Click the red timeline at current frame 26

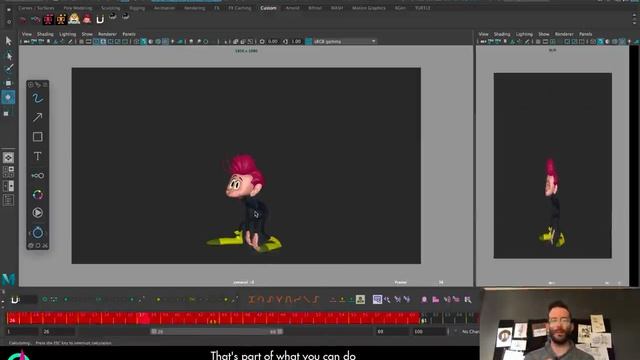tap(12, 318)
